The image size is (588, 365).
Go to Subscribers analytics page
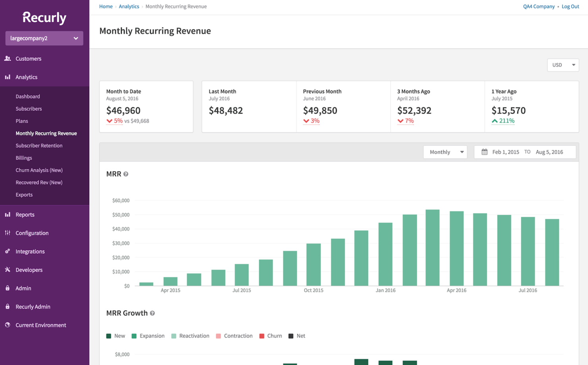coord(29,109)
